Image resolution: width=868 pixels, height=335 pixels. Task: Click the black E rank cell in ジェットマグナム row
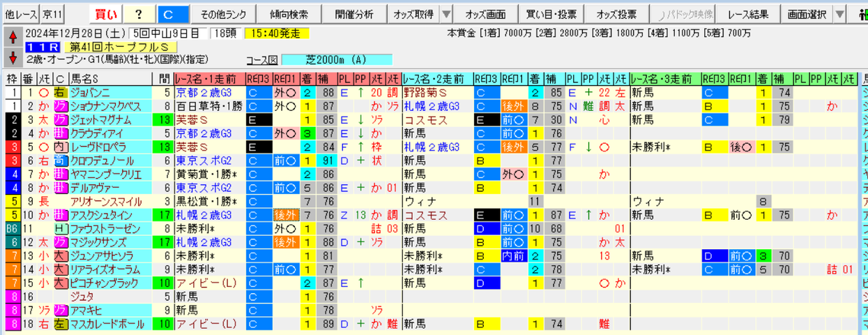(x=258, y=119)
